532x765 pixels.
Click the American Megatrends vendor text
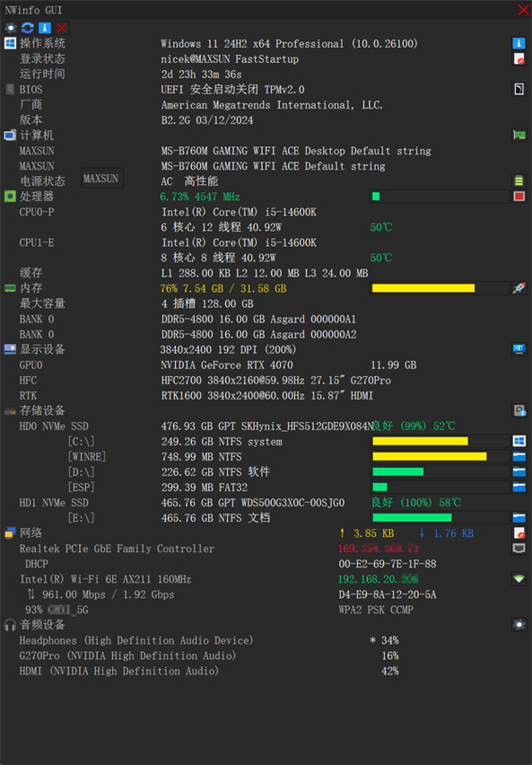[x=272, y=105]
